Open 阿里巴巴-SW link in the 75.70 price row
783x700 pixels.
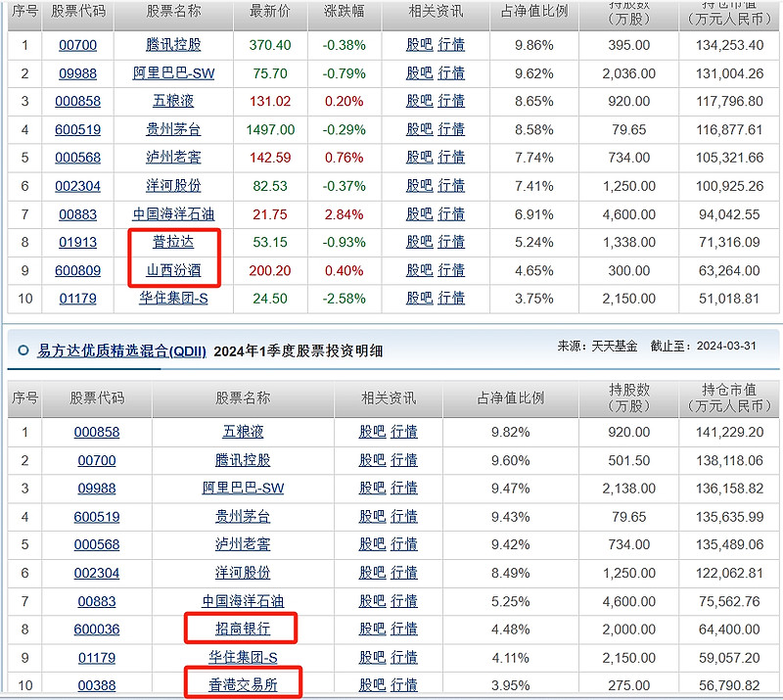point(173,73)
